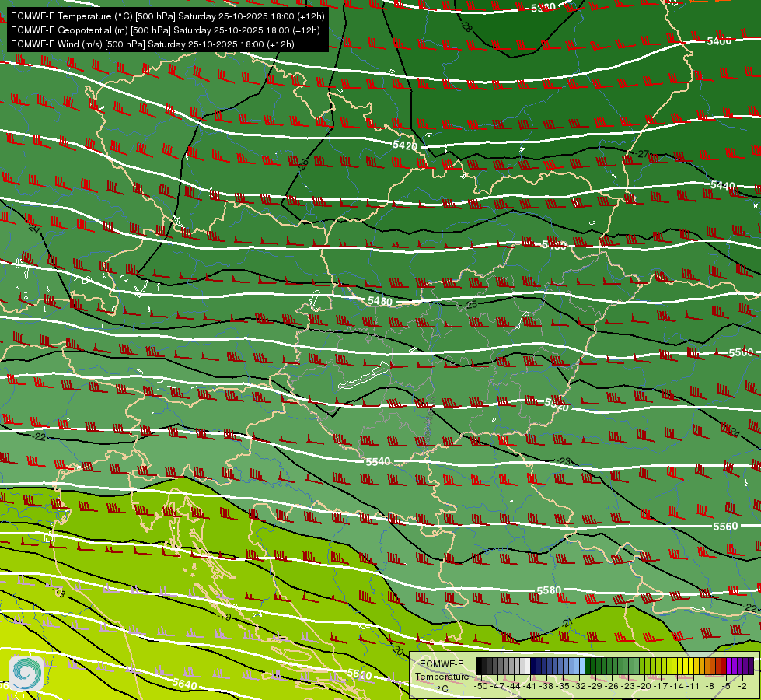Click the black swatch above -50 in legend

point(479,666)
